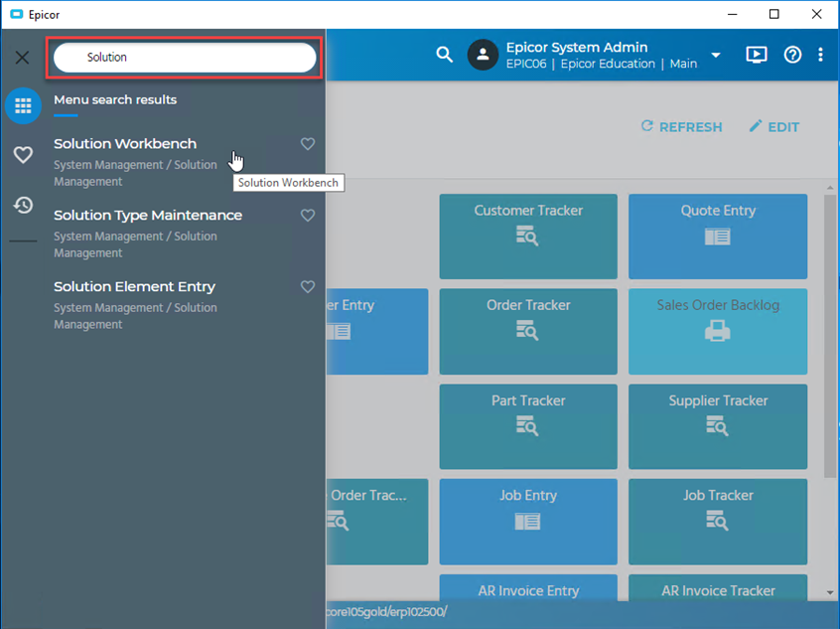Click the EDIT button
This screenshot has width=840, height=629.
point(773,127)
